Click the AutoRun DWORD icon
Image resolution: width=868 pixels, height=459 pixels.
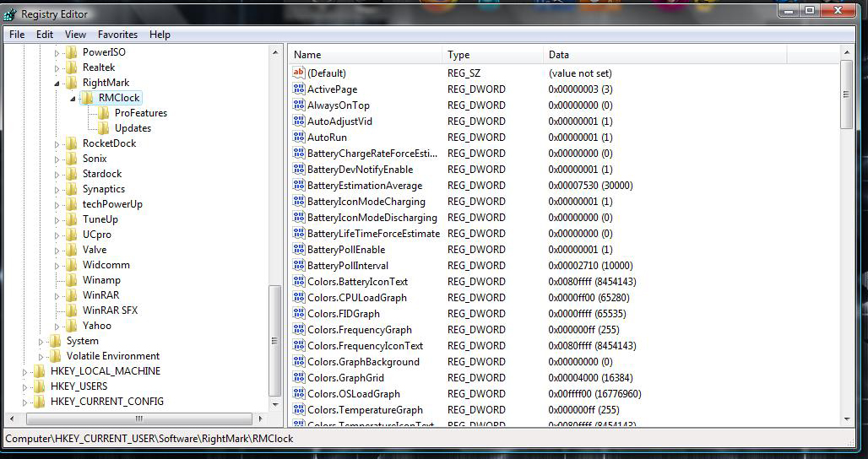[299, 137]
